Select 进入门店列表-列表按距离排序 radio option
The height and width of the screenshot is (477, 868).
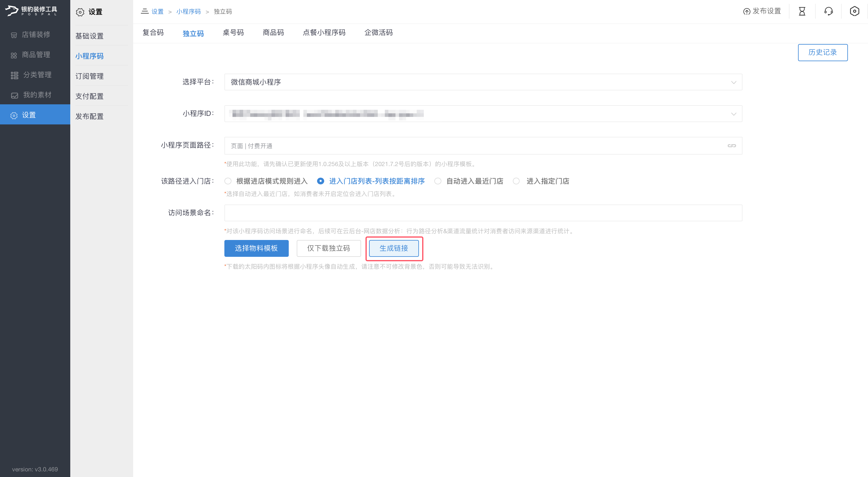(321, 181)
